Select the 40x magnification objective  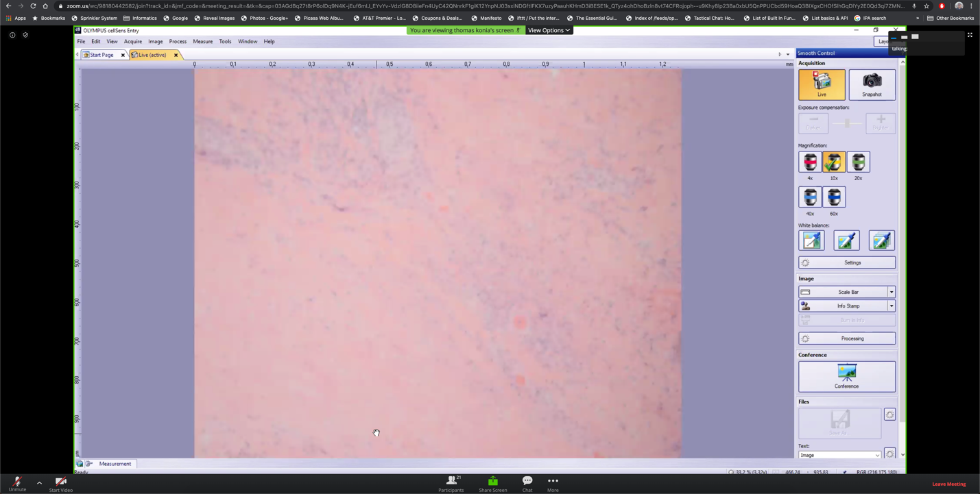[810, 197]
